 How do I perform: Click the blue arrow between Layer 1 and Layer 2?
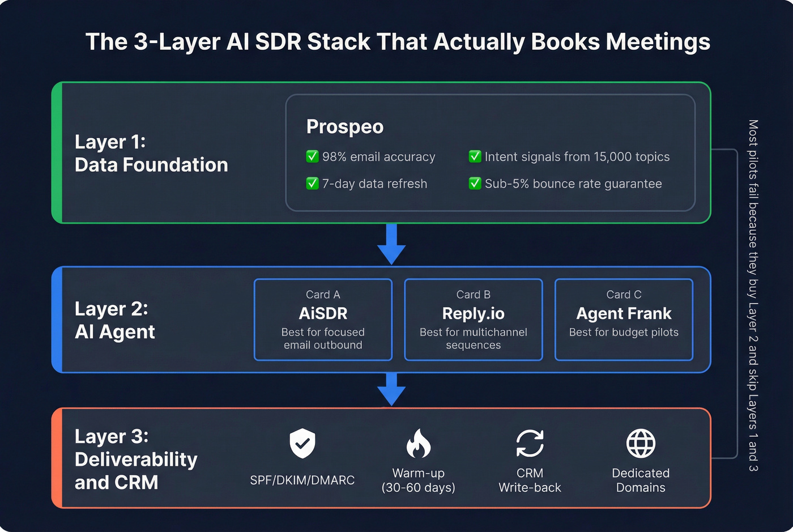pos(391,245)
